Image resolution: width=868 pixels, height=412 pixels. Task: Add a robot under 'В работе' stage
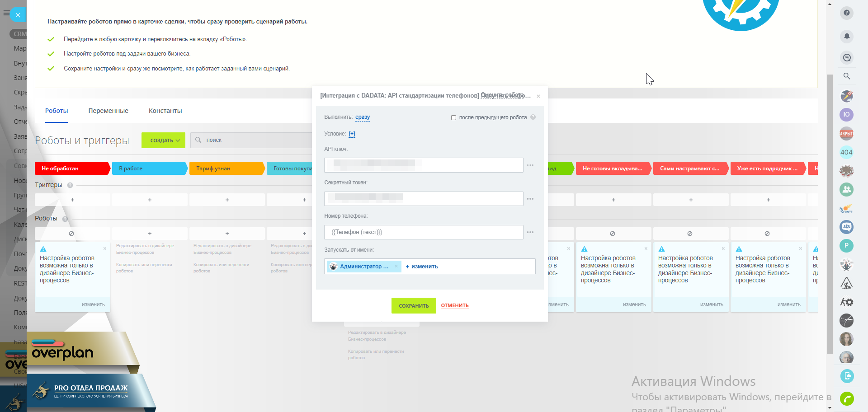(x=150, y=233)
